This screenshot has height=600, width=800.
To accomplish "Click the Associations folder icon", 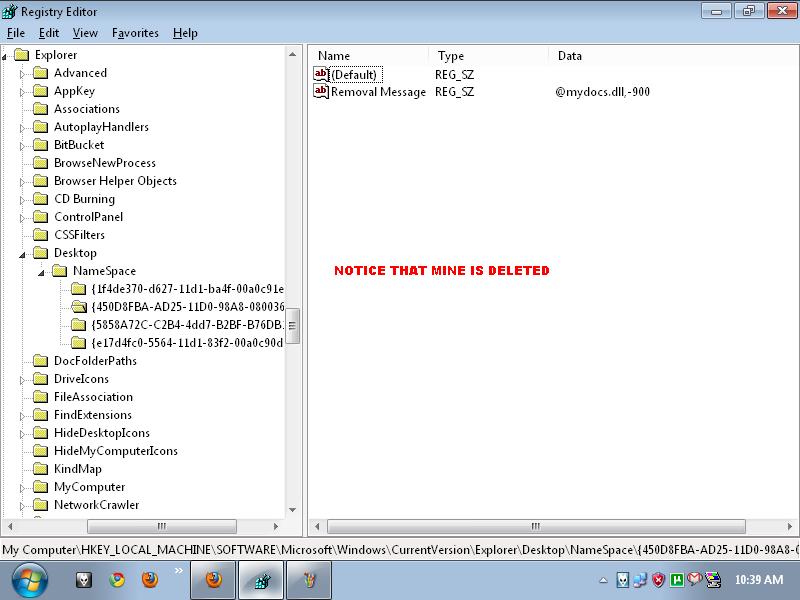I will [40, 109].
